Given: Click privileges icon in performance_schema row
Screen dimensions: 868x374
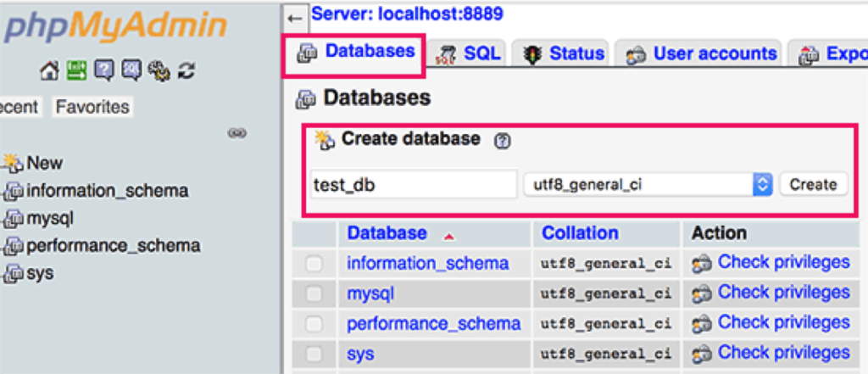Looking at the screenshot, I should point(702,324).
